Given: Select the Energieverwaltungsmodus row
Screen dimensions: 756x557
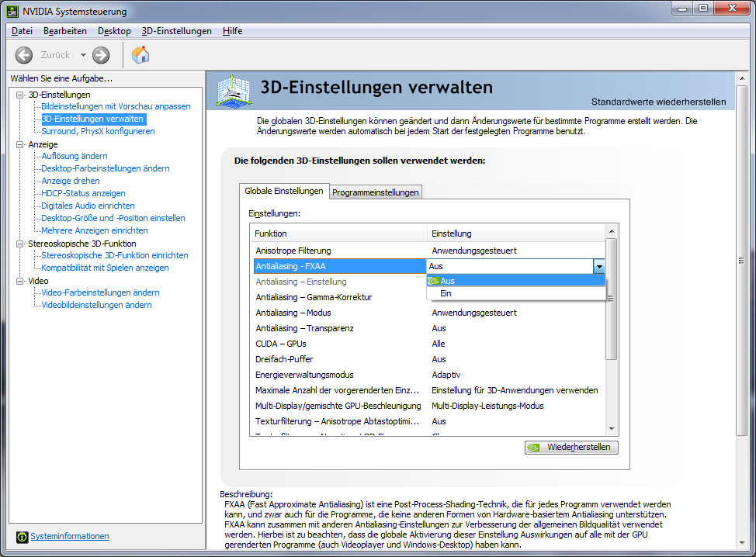Looking at the screenshot, I should pyautogui.click(x=429, y=375).
